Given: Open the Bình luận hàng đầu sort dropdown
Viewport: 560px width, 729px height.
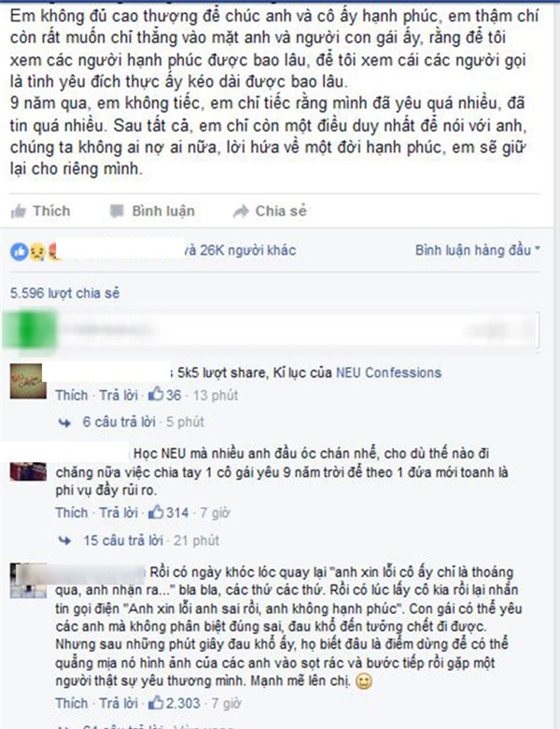Looking at the screenshot, I should tap(477, 250).
